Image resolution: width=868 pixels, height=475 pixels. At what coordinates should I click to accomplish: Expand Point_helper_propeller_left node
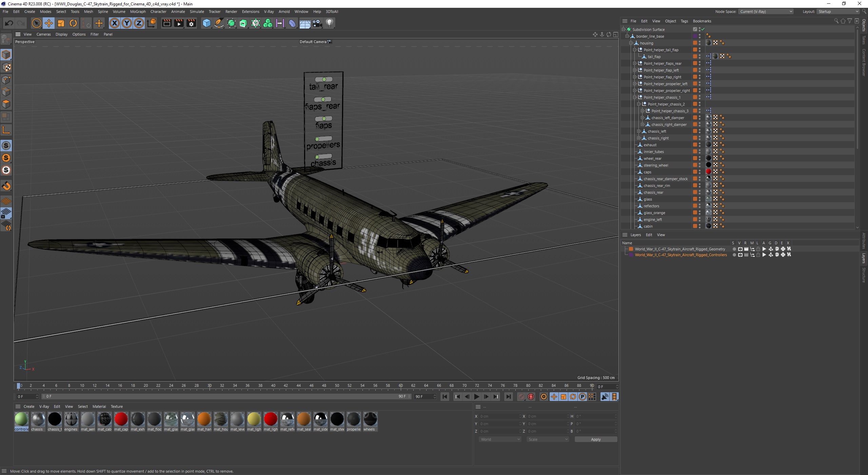point(635,83)
